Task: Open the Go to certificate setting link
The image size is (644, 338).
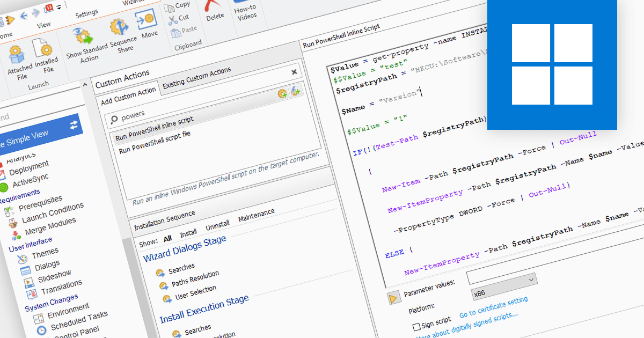Action: click(494, 307)
